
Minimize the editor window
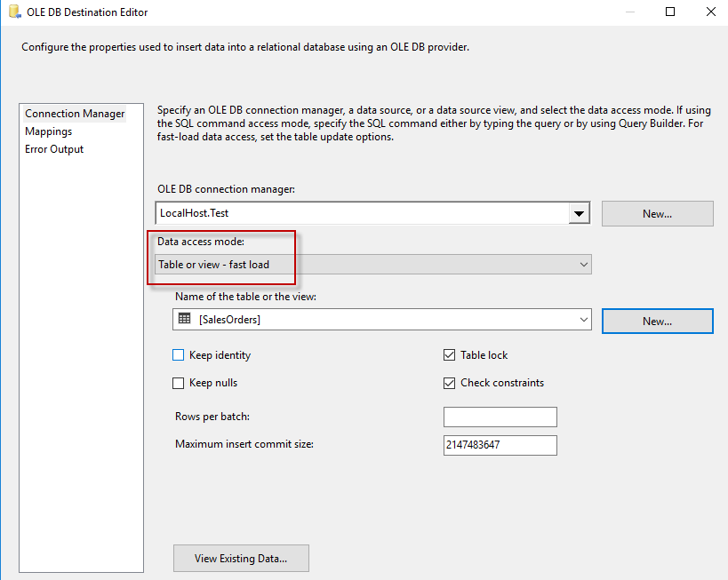tap(629, 12)
